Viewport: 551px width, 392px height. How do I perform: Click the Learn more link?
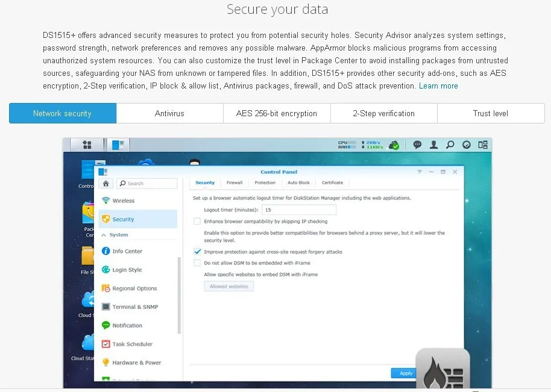(438, 86)
